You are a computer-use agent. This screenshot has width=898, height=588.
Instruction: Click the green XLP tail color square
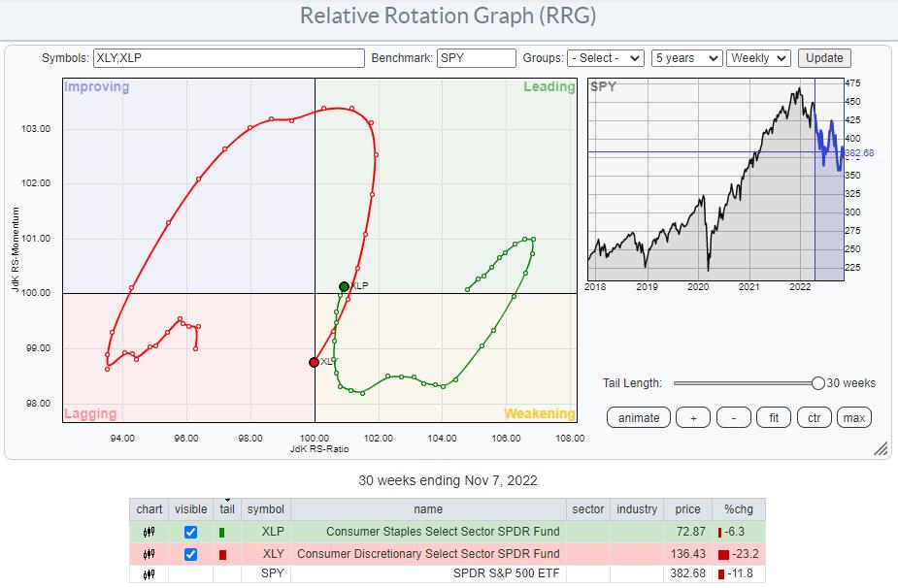[x=222, y=533]
